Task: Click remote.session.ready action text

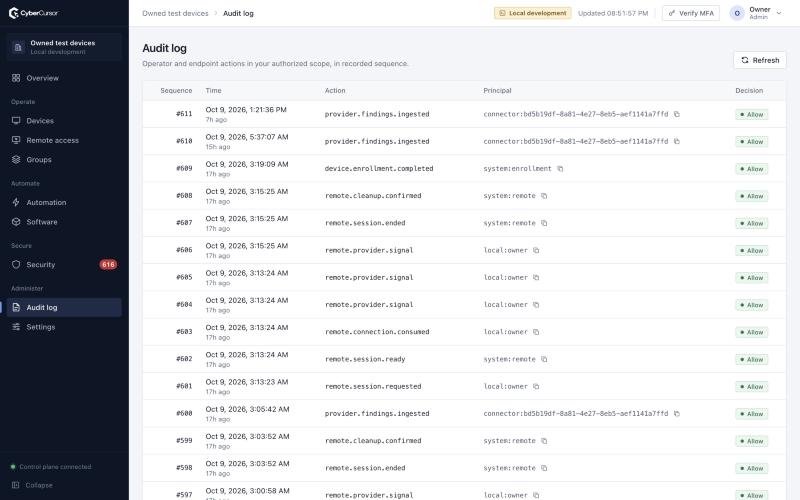Action: coord(365,359)
